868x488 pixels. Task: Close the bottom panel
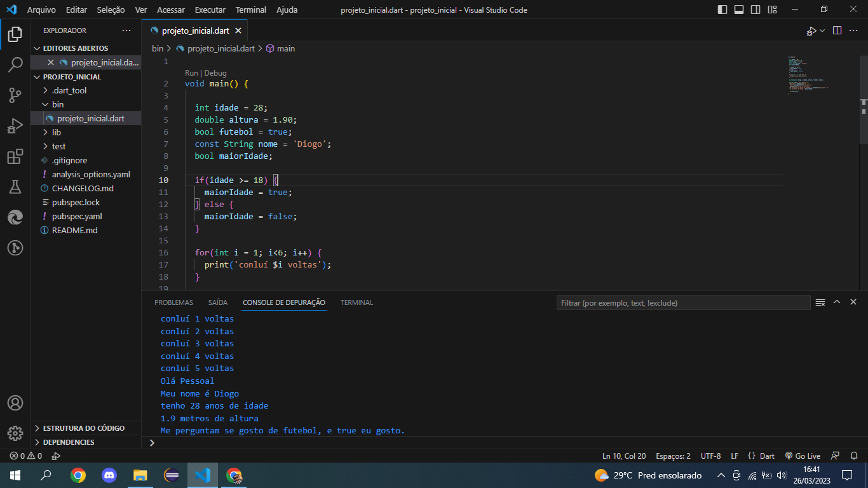pyautogui.click(x=853, y=302)
